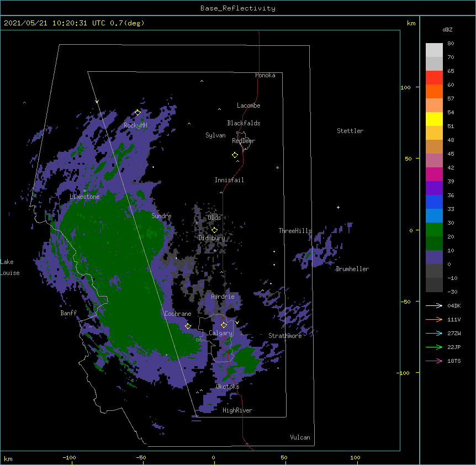Click the Banff town label
476x465 pixels.
[x=68, y=313]
